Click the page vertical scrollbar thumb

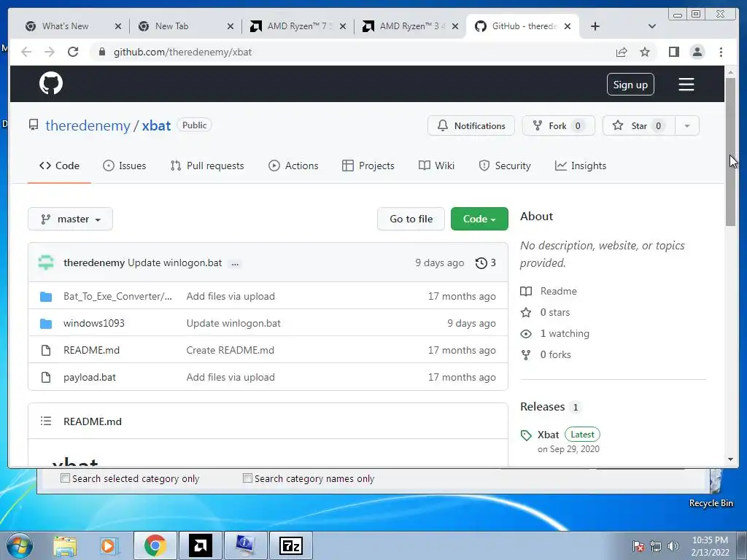(x=731, y=152)
